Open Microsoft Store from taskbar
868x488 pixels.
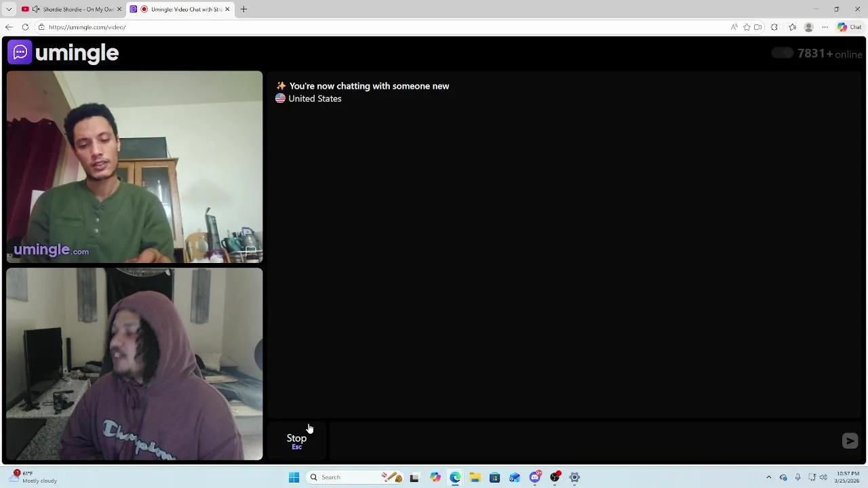coord(494,477)
